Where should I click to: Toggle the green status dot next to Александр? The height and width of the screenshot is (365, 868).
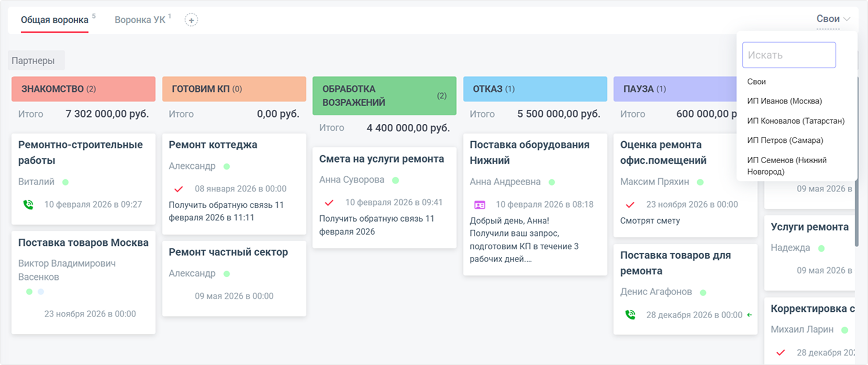227,166
